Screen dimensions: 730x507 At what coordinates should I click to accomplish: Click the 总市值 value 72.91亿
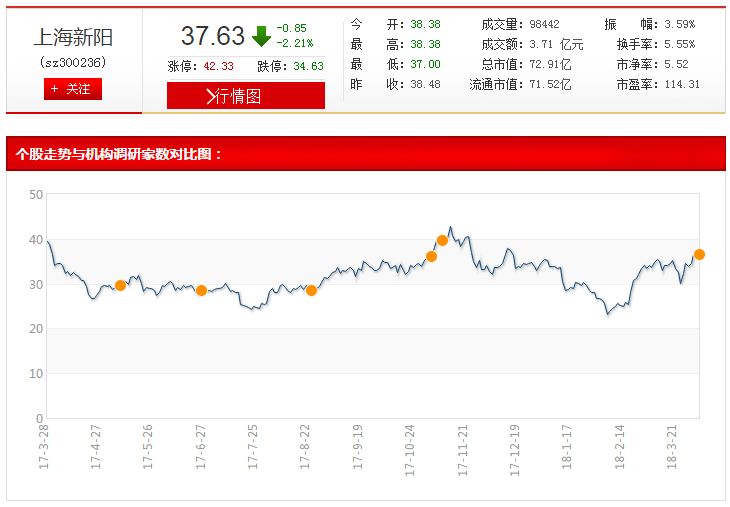550,64
